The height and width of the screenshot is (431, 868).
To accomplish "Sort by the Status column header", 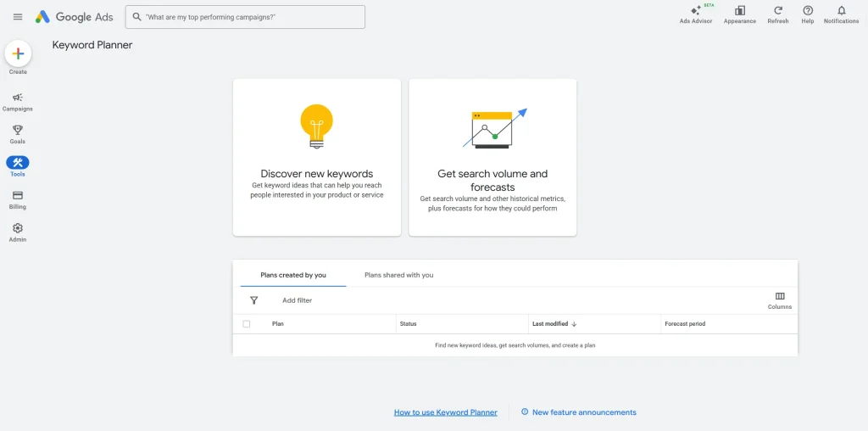I will pyautogui.click(x=408, y=324).
